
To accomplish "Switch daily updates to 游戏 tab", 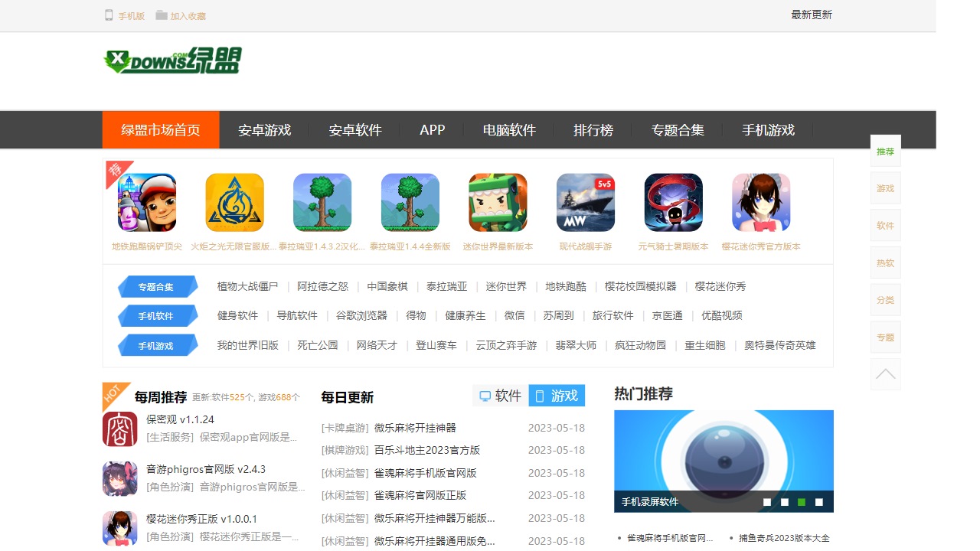I will coord(557,396).
